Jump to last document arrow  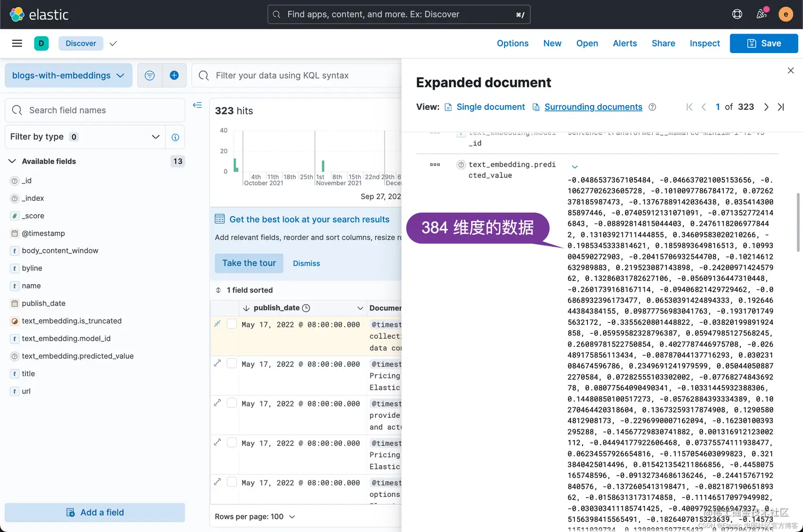coord(781,107)
